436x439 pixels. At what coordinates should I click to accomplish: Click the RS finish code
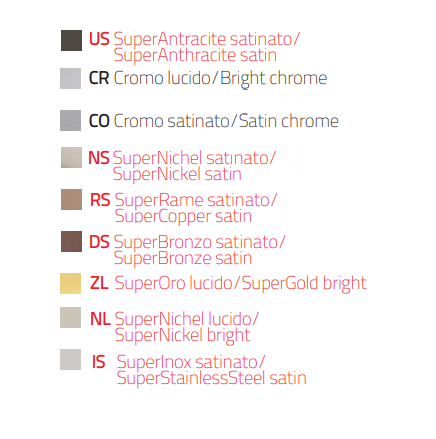coord(100,200)
